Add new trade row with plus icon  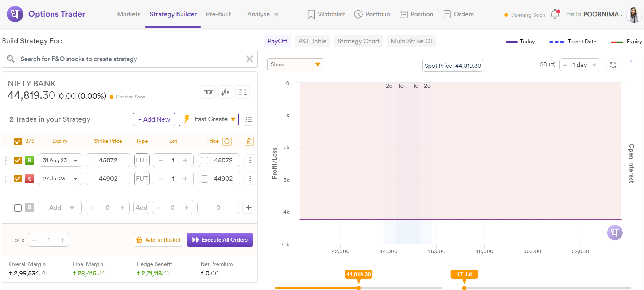(249, 207)
